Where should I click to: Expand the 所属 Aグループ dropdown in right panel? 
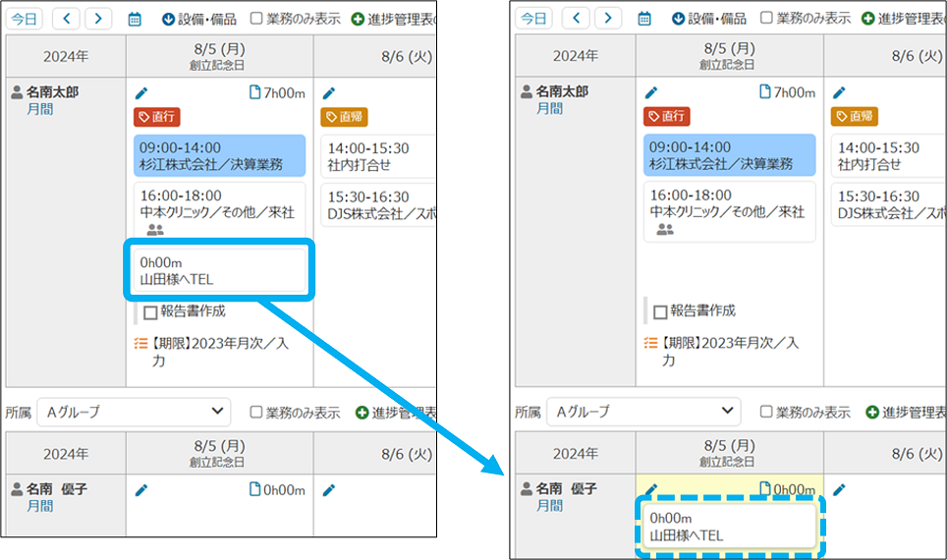[x=643, y=411]
